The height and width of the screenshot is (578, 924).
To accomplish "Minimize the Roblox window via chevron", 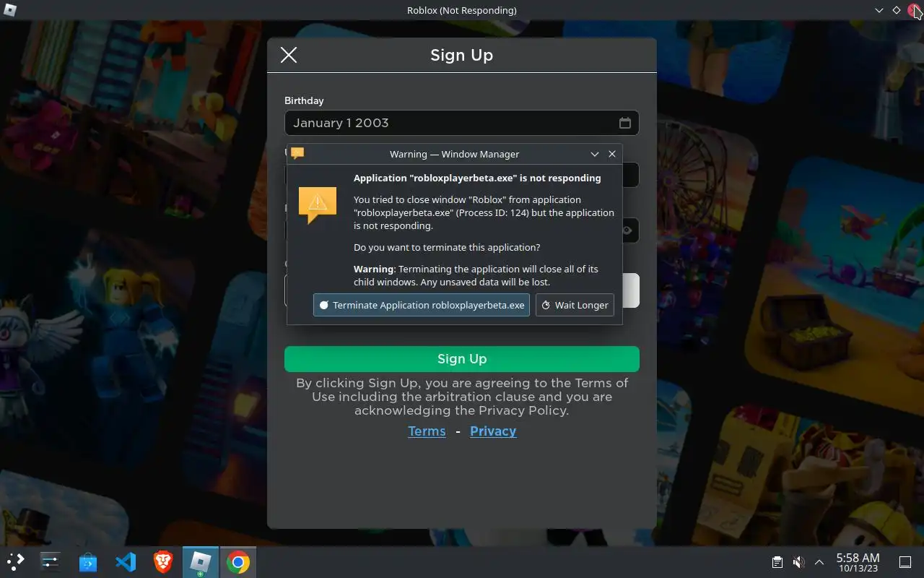I will point(879,10).
